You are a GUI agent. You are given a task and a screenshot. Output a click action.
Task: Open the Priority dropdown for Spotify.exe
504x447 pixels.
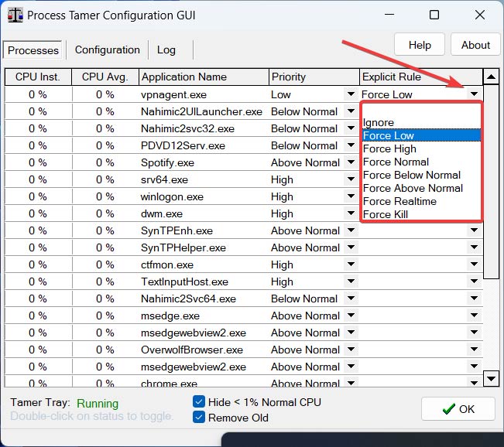point(351,162)
